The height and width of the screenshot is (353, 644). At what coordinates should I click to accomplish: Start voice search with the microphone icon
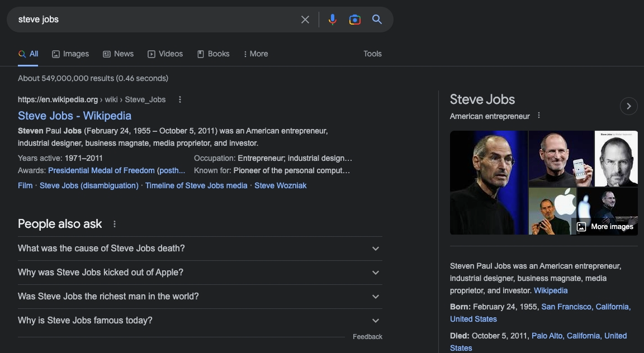(333, 20)
